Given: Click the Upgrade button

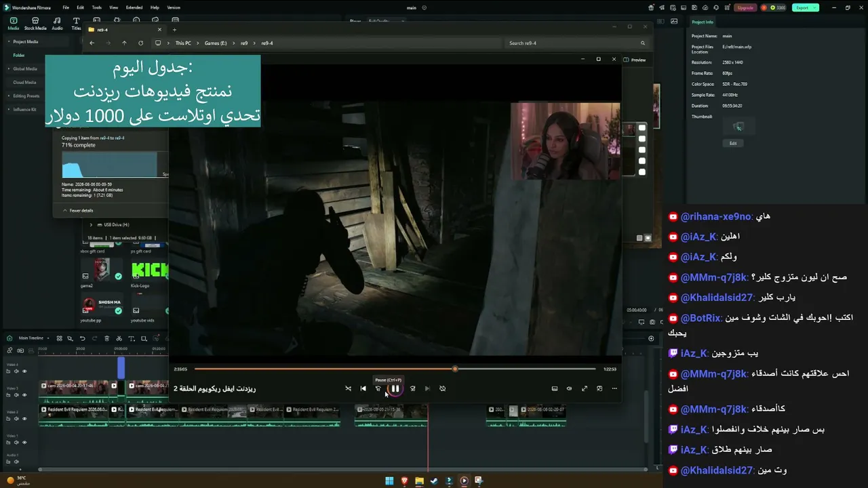Looking at the screenshot, I should [745, 7].
